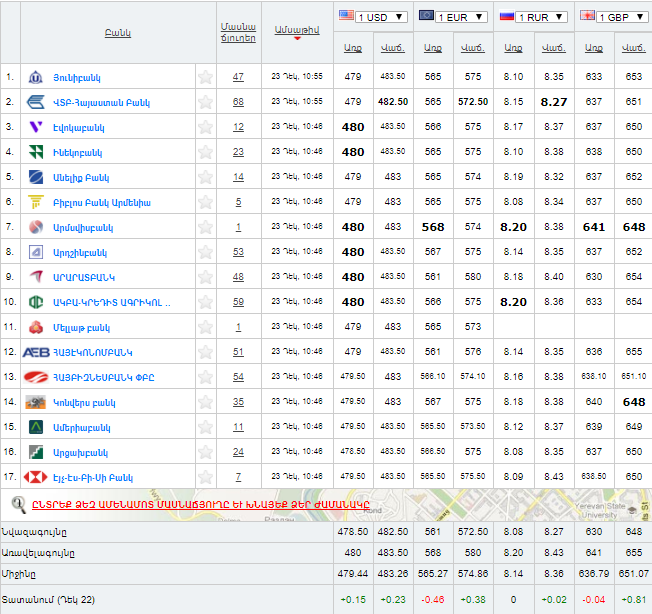
Task: Toggle favorite star for ԱՐԱՐԱՏԲԱՆԿ
Action: [205, 277]
